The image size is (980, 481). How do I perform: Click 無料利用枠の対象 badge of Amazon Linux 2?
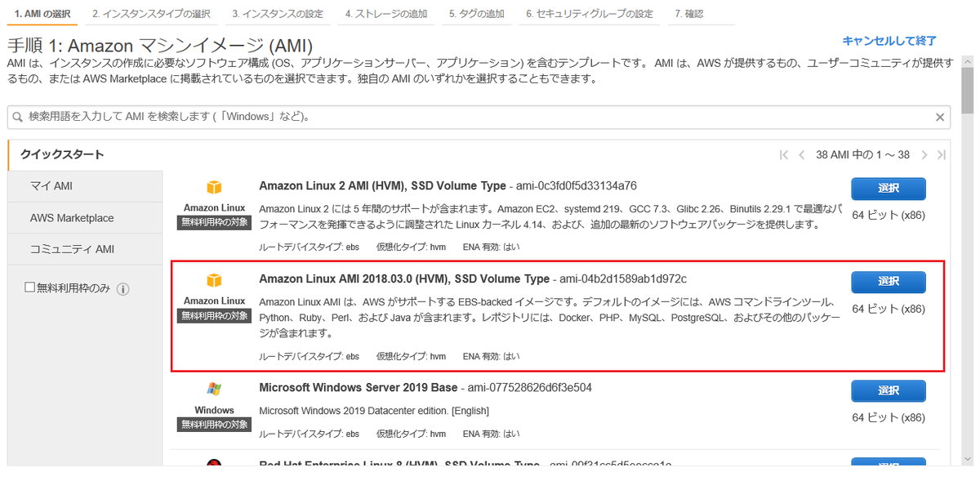pos(214,223)
